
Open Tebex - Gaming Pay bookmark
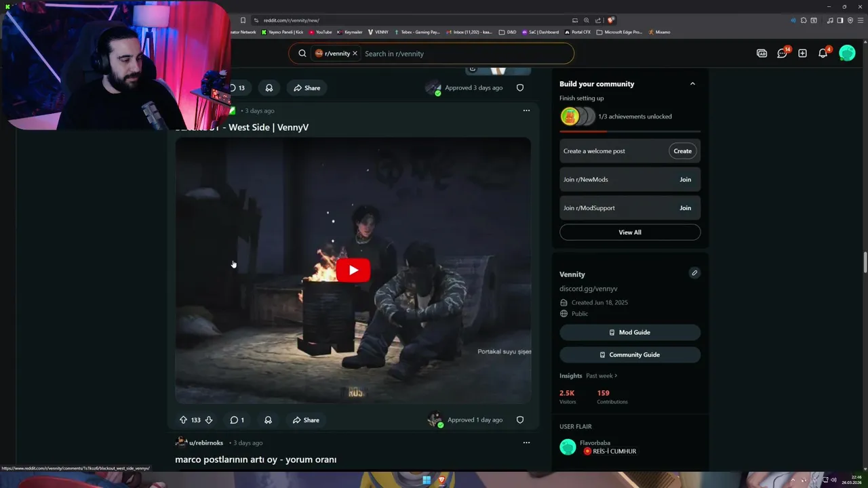(417, 32)
